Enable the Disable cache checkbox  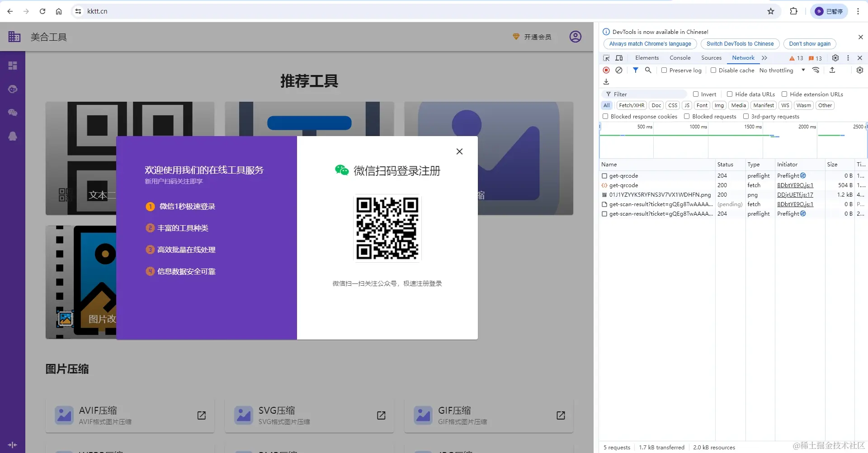coord(713,70)
